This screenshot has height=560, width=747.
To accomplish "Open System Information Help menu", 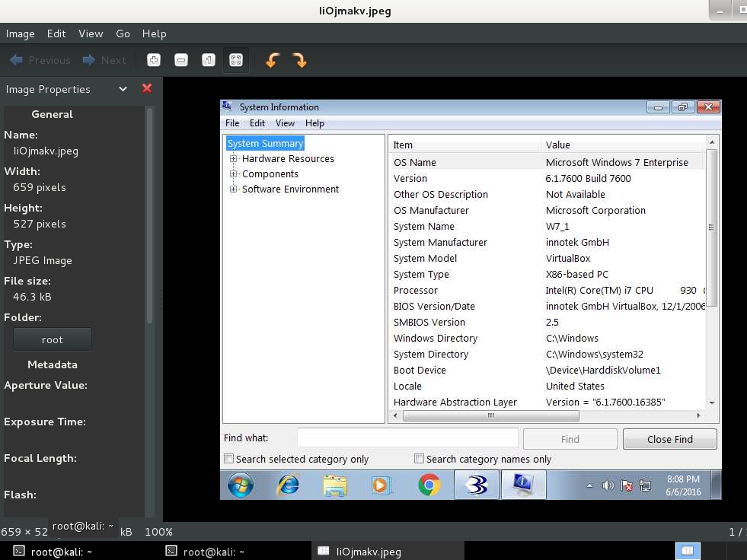I will point(314,123).
